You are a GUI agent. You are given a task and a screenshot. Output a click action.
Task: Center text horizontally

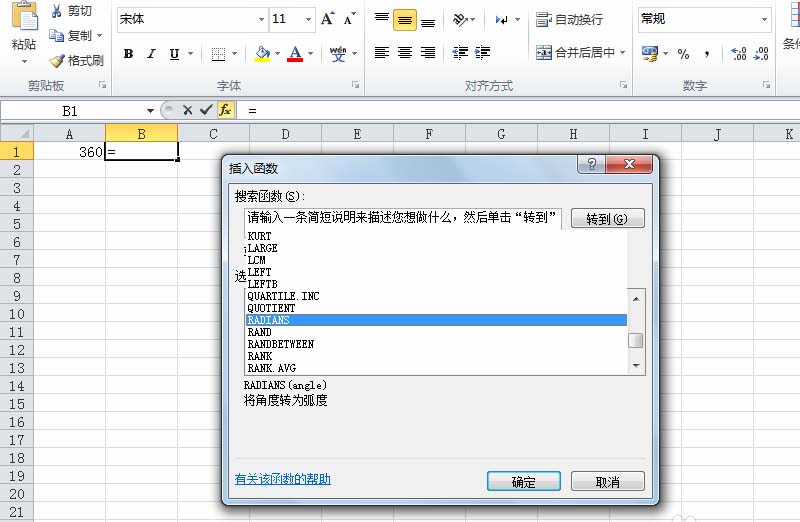coord(405,52)
